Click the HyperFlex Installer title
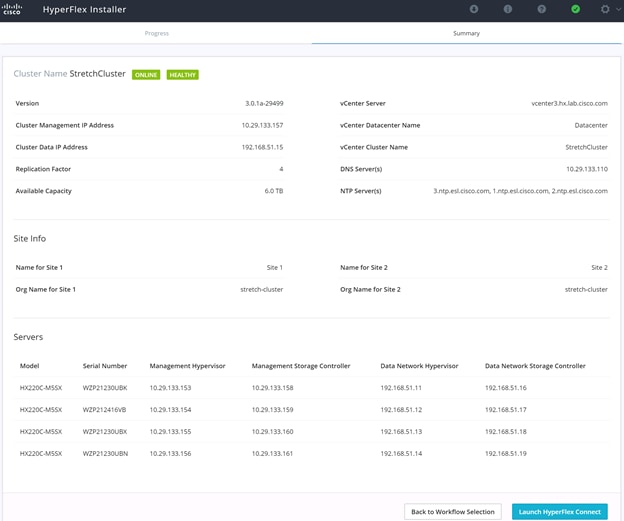Viewport: 624px width, 521px height. coord(84,10)
